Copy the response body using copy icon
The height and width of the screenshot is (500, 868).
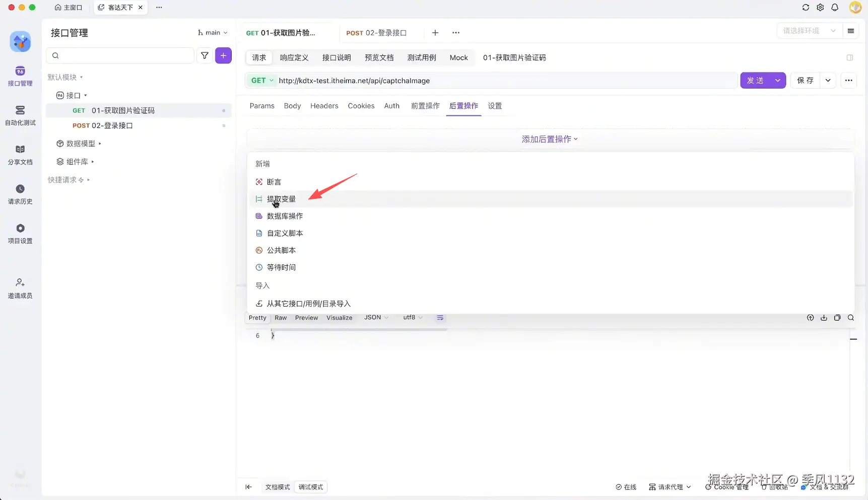(837, 318)
